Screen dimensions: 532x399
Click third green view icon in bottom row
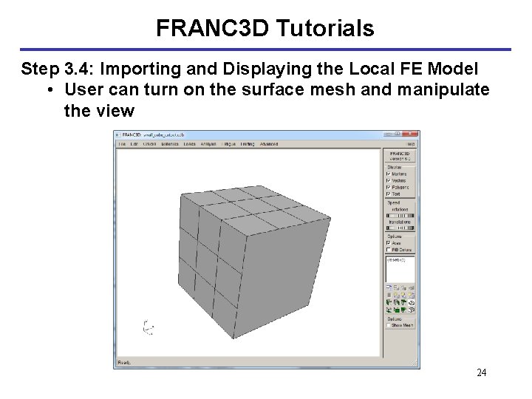point(403,310)
